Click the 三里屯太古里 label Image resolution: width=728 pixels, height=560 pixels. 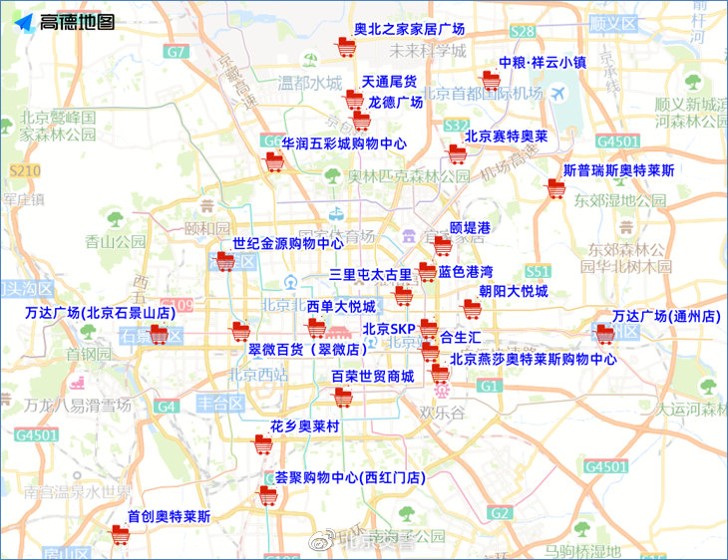pyautogui.click(x=371, y=274)
